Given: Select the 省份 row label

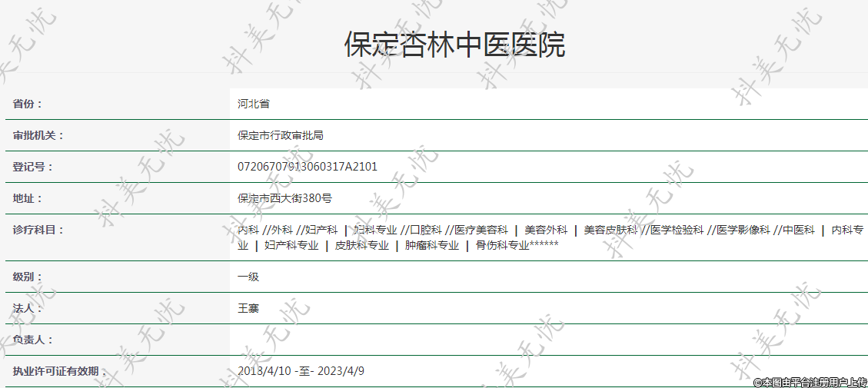Looking at the screenshot, I should click(28, 104).
